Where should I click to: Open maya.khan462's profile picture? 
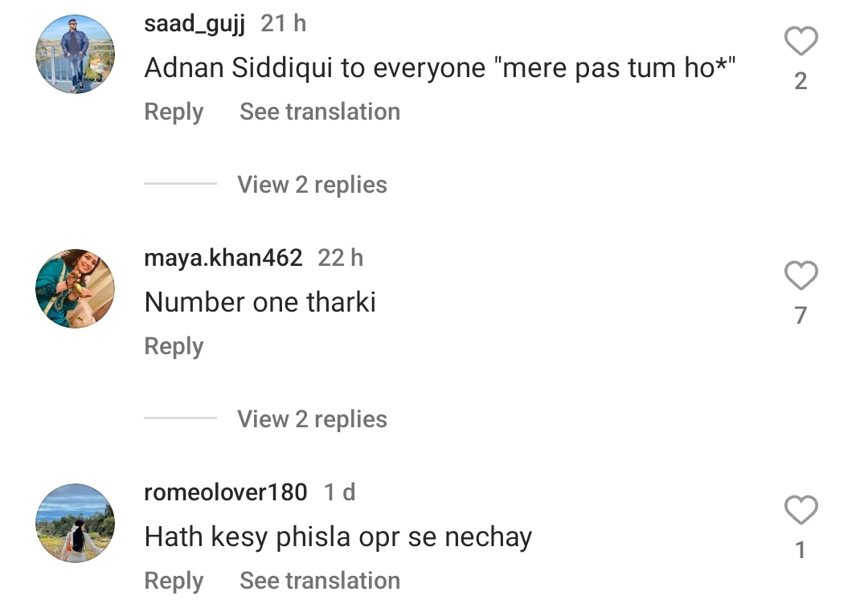pyautogui.click(x=76, y=288)
